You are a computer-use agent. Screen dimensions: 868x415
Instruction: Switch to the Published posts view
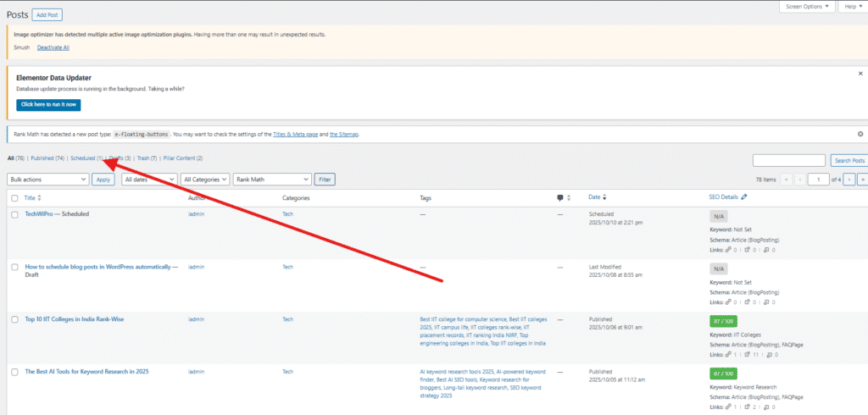coord(47,158)
